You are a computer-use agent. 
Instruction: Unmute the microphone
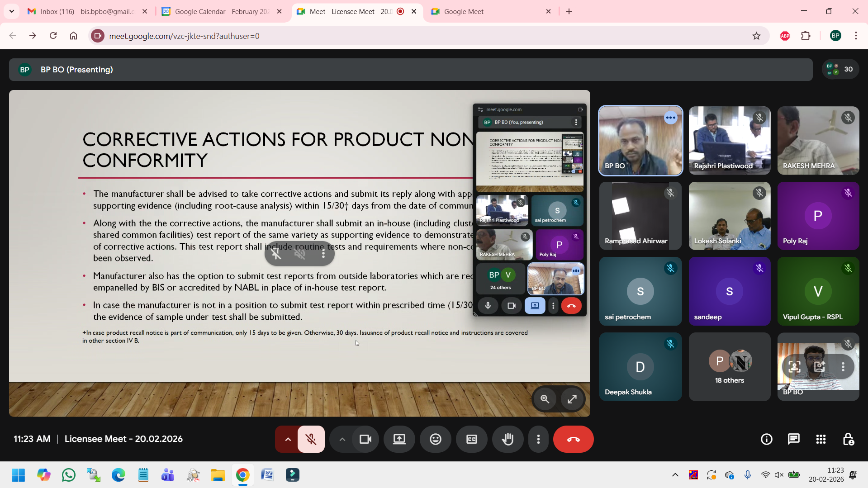311,439
